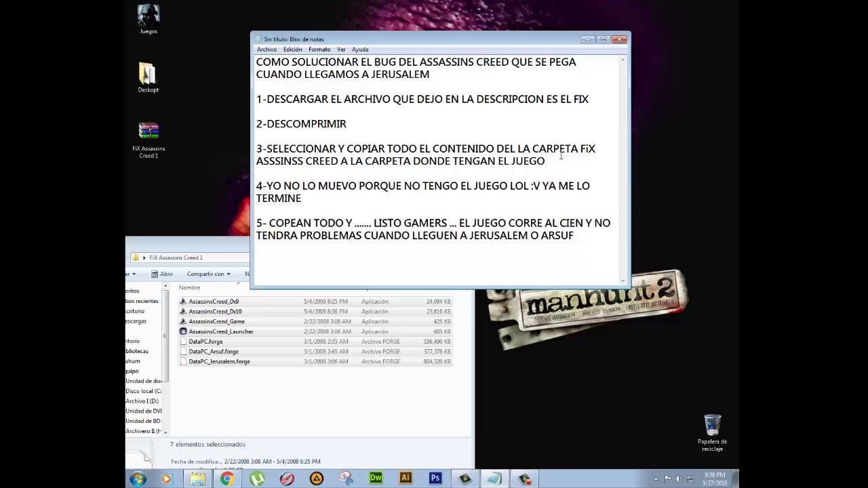Sort files by the Nombre column header
The width and height of the screenshot is (868, 488).
(190, 287)
